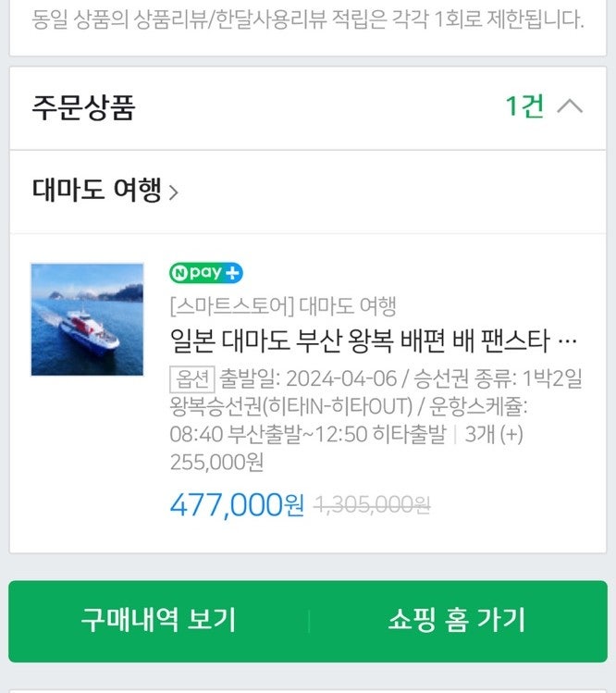The height and width of the screenshot is (693, 616).
Task: Tap the 옵션 tag badge
Action: (191, 378)
